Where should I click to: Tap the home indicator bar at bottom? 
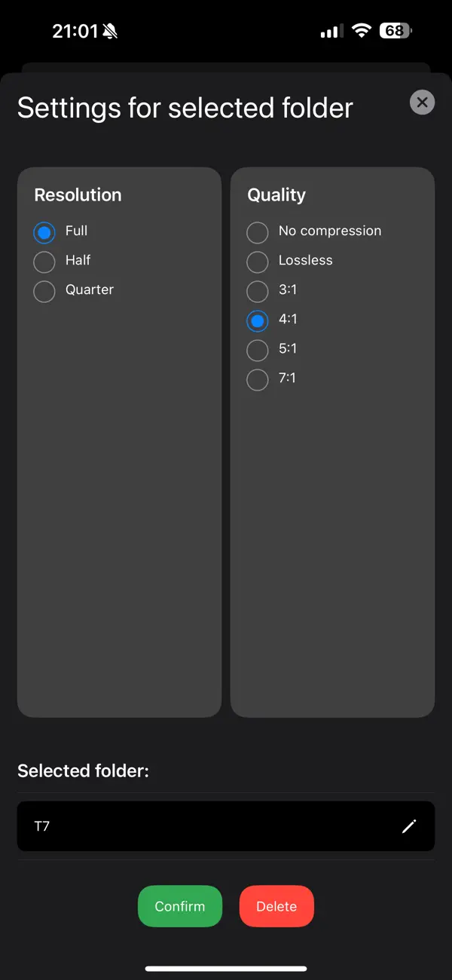pyautogui.click(x=226, y=969)
